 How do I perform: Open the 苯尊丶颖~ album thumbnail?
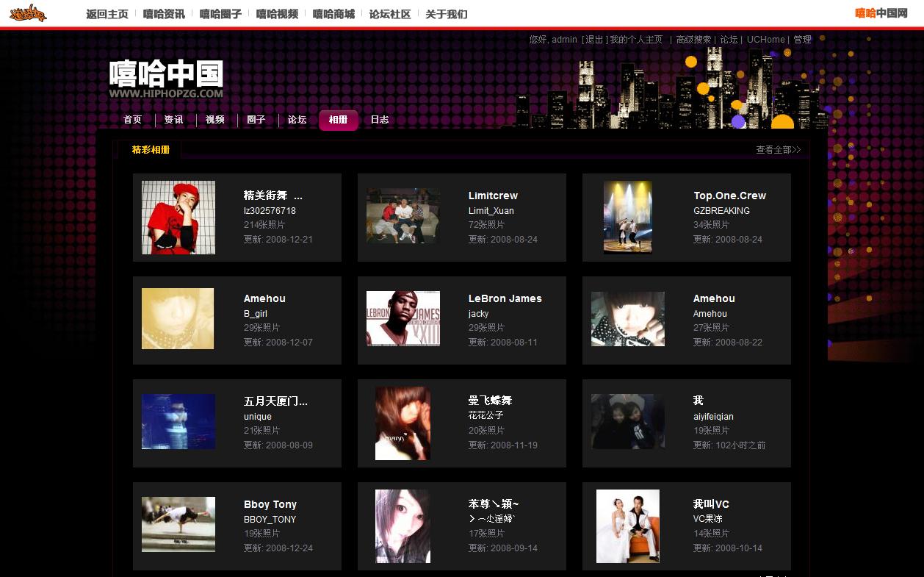tap(403, 526)
